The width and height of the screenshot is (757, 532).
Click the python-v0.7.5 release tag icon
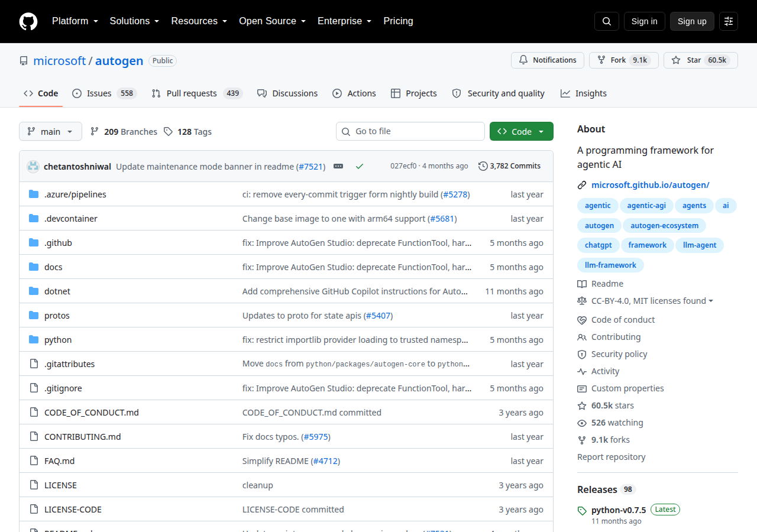pos(583,511)
